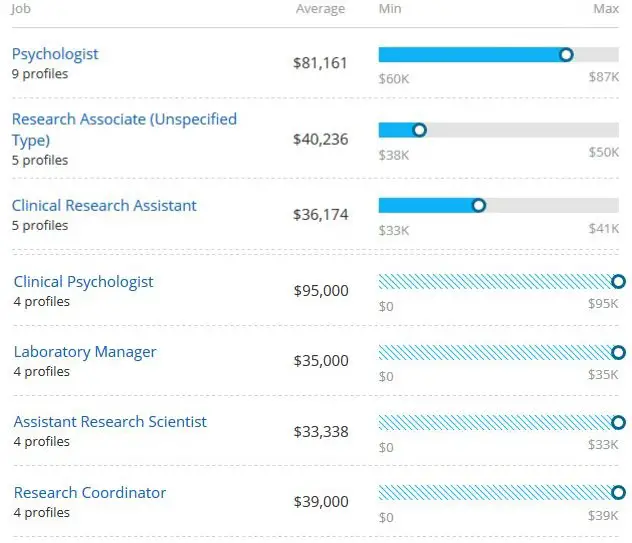Viewport: 632px width, 543px height.
Task: Click the Research Coordinator link
Action: [x=90, y=492]
